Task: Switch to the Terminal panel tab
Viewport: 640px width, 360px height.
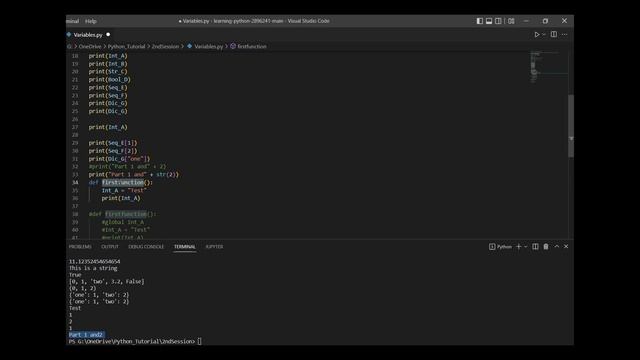Action: 184,247
